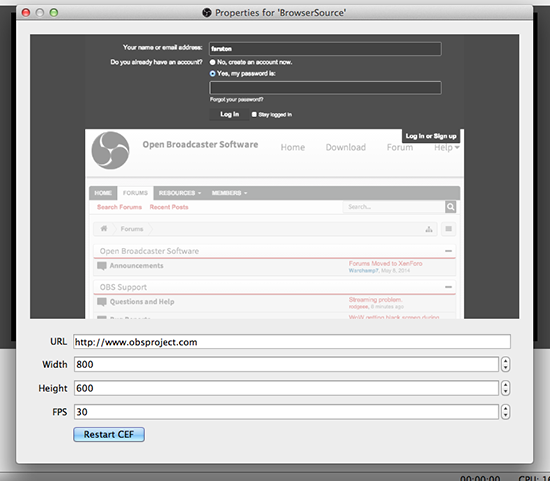The height and width of the screenshot is (481, 550).
Task: Click the forum Search... box
Action: (x=394, y=207)
